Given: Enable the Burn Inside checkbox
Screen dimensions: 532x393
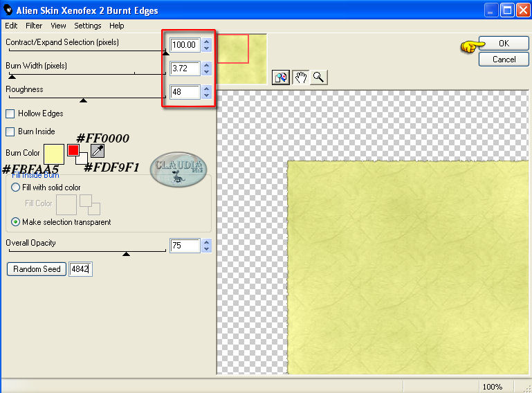Looking at the screenshot, I should 10,131.
